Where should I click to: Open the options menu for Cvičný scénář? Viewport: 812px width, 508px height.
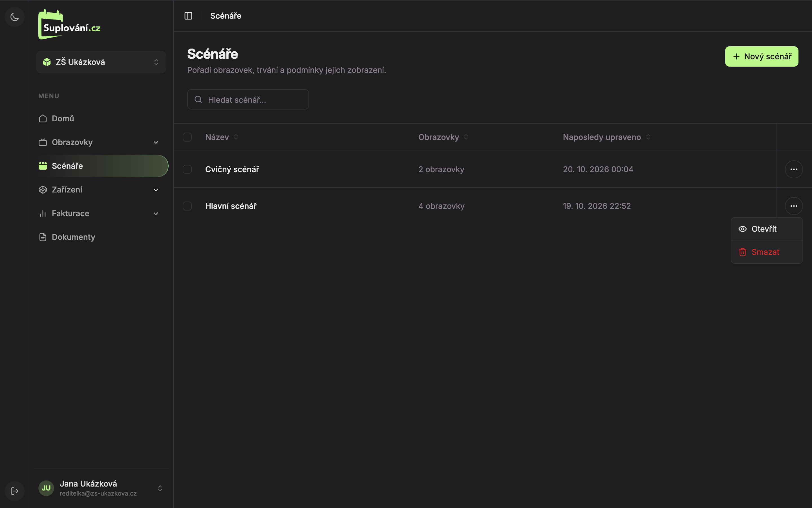point(794,169)
